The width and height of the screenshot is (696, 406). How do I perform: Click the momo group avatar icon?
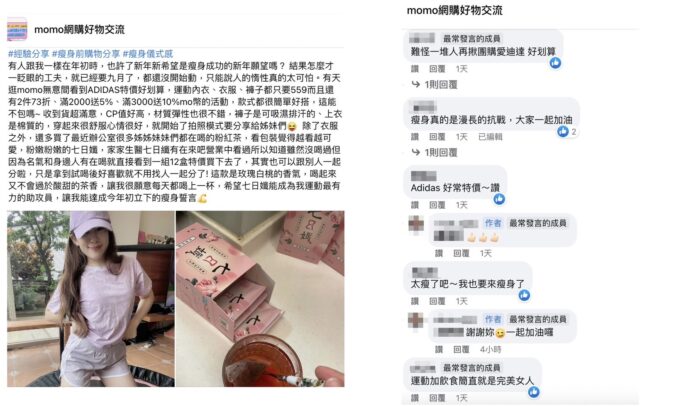[x=17, y=29]
